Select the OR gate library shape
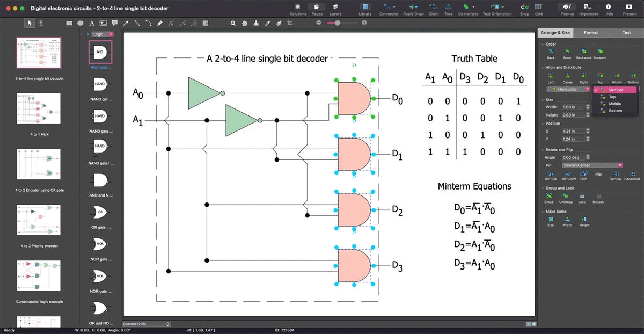This screenshot has height=334, width=644. [x=100, y=213]
